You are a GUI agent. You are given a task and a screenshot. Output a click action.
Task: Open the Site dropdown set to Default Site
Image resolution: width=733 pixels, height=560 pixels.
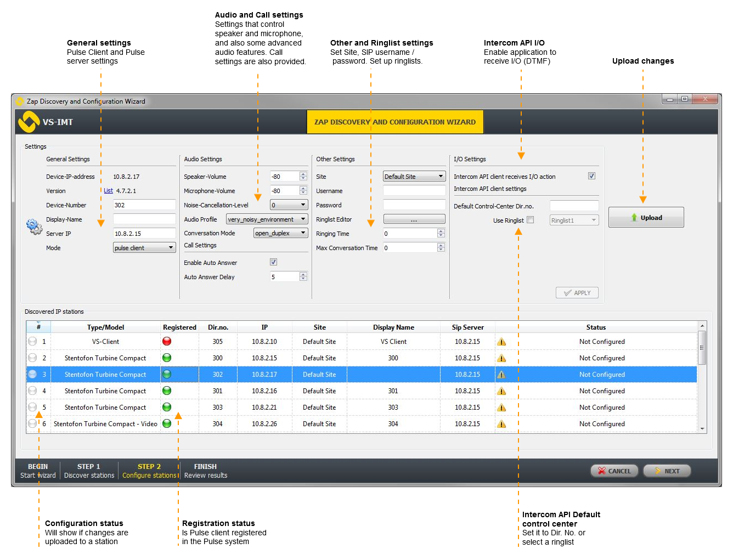click(414, 177)
